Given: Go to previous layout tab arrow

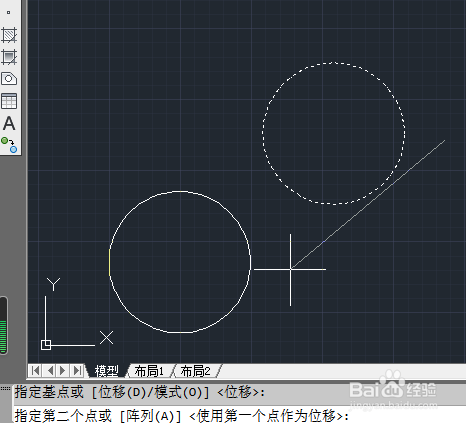Looking at the screenshot, I should (50, 370).
